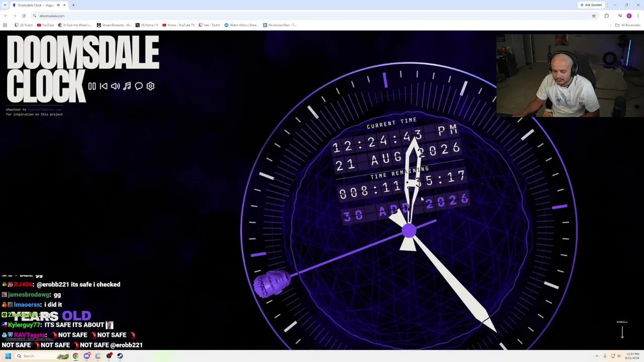Open the kek - Twitch bookmark
The height and width of the screenshot is (362, 644).
(210, 25)
